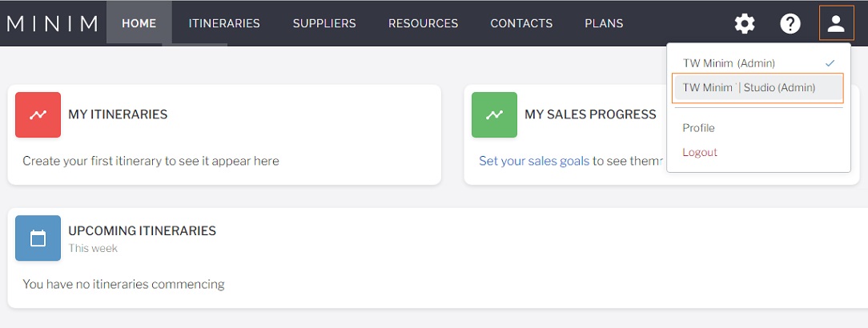
Task: Click the red My Itineraries icon
Action: point(38,114)
